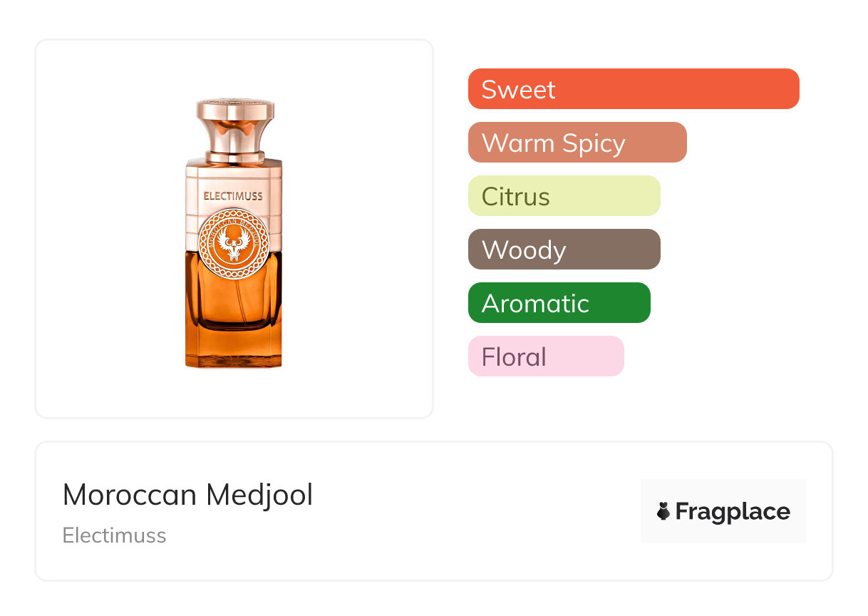Click the Fragplace wordmark text

732,511
